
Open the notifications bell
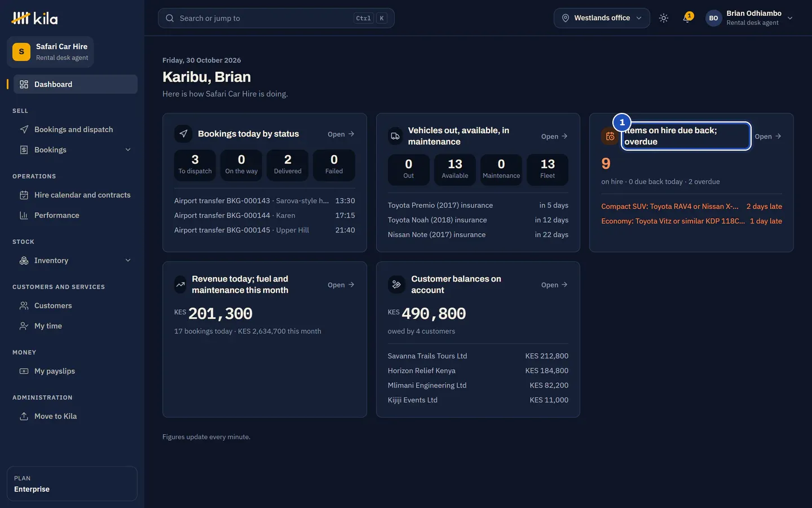tap(687, 18)
